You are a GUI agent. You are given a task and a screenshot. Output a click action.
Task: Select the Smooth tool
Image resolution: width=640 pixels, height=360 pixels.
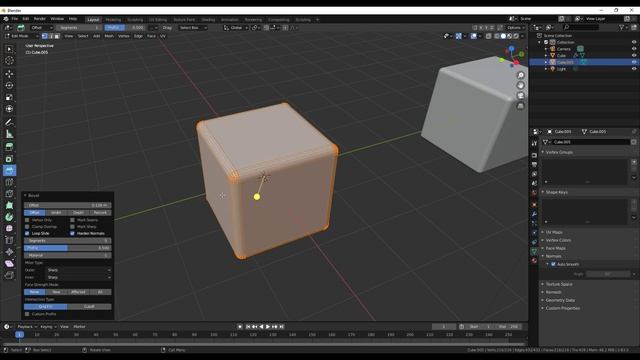point(9,229)
